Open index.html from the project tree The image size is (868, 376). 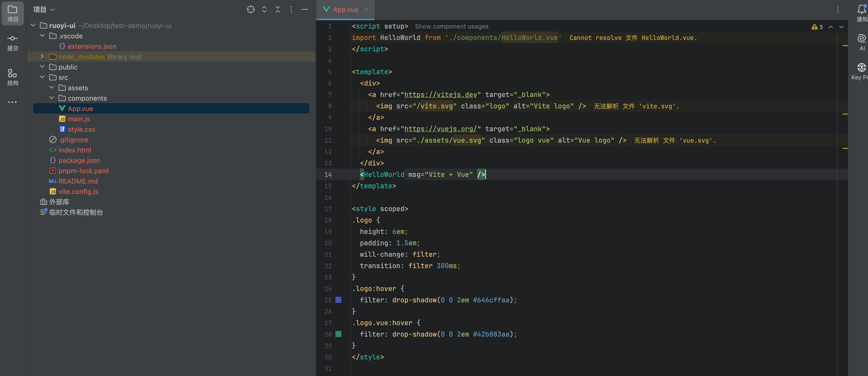70,150
